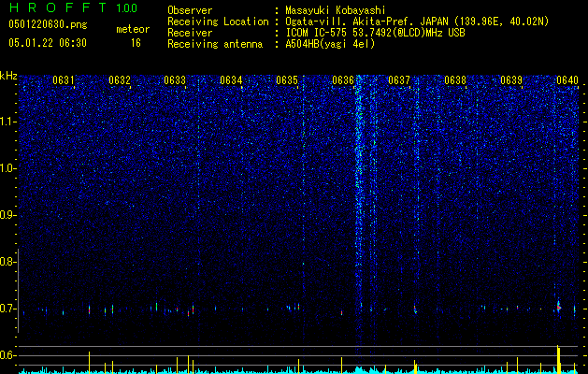The height and width of the screenshot is (374, 588).
Task: Click the kHz axis unit label
Action: (x=8, y=76)
